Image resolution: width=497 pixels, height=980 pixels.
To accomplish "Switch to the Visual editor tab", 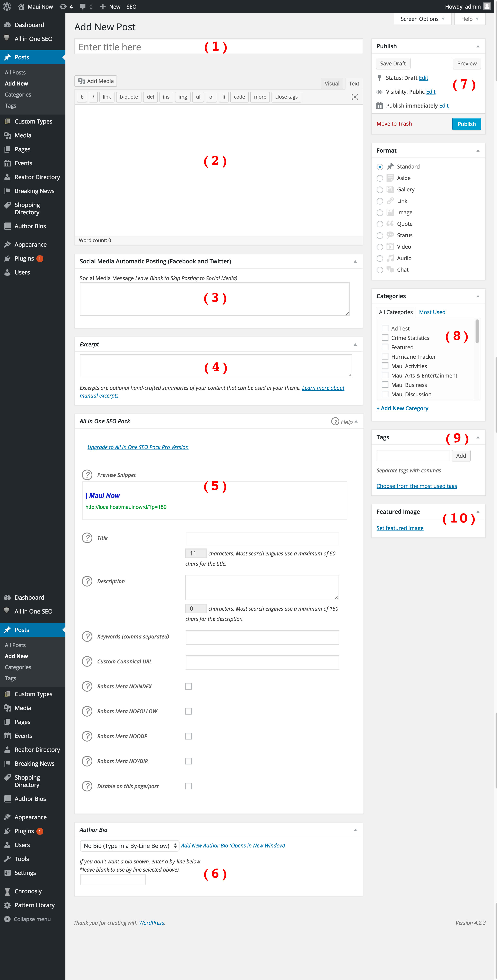I will (x=332, y=84).
